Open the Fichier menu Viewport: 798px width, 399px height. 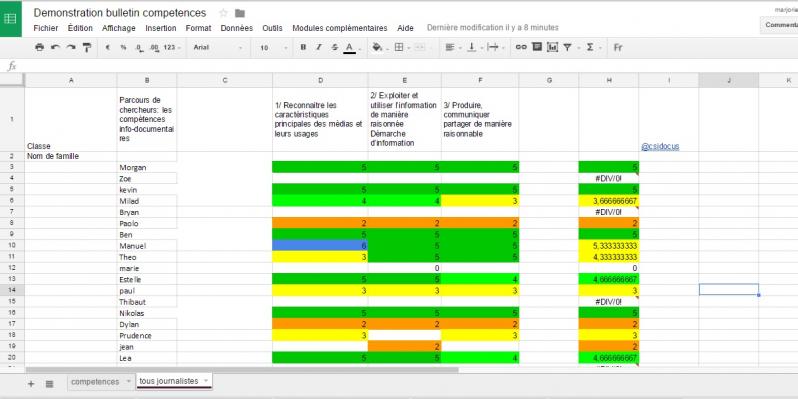point(46,28)
